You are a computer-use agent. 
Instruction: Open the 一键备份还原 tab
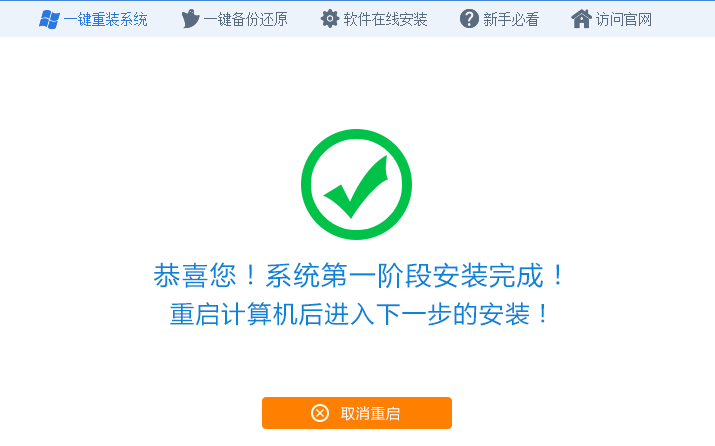click(234, 19)
